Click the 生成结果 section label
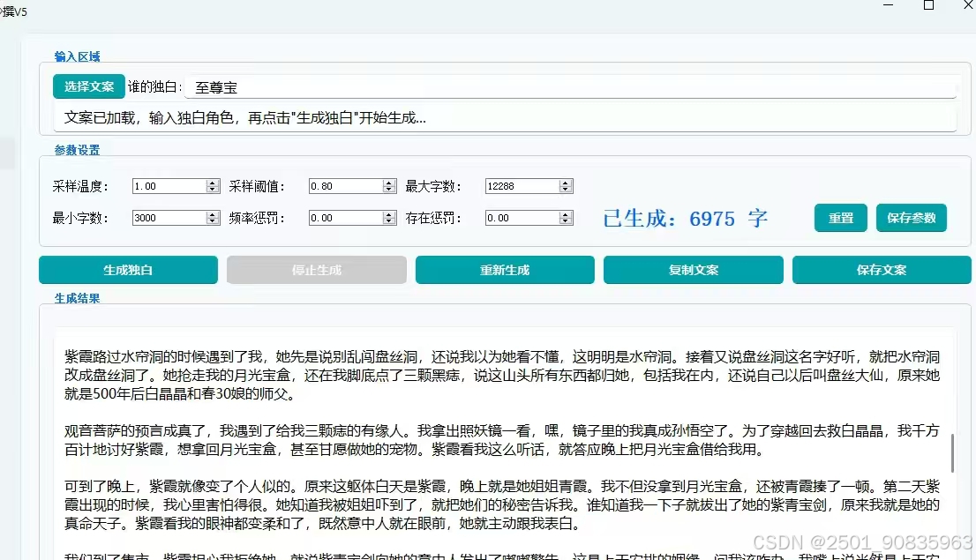The image size is (976, 560). coord(77,299)
